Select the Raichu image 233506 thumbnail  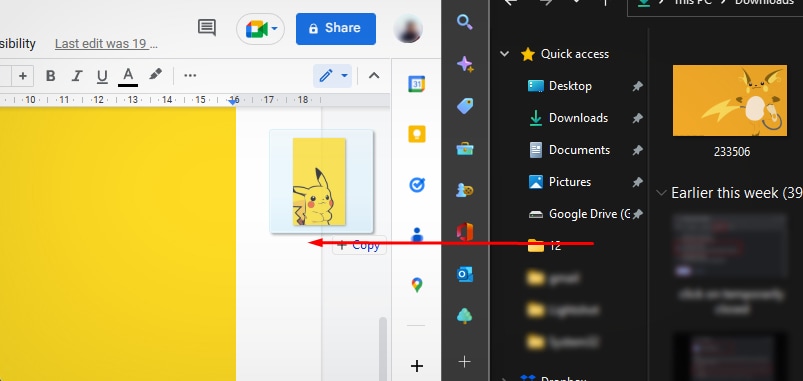tap(730, 100)
